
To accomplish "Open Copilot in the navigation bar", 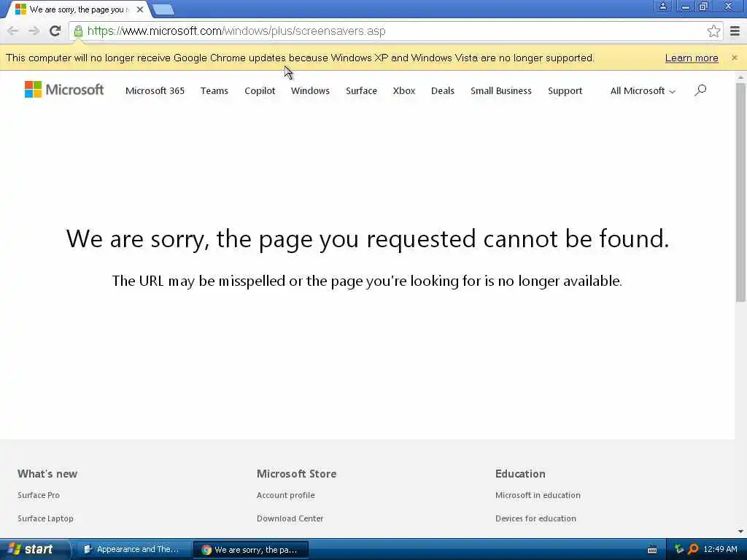I will 260,90.
